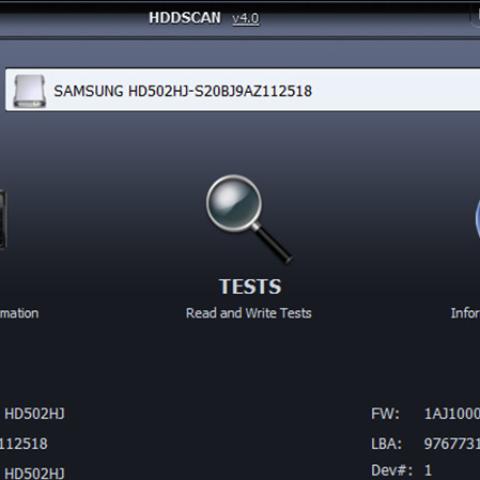
Task: Select the 'Read and Write Tests' caption
Action: point(249,313)
